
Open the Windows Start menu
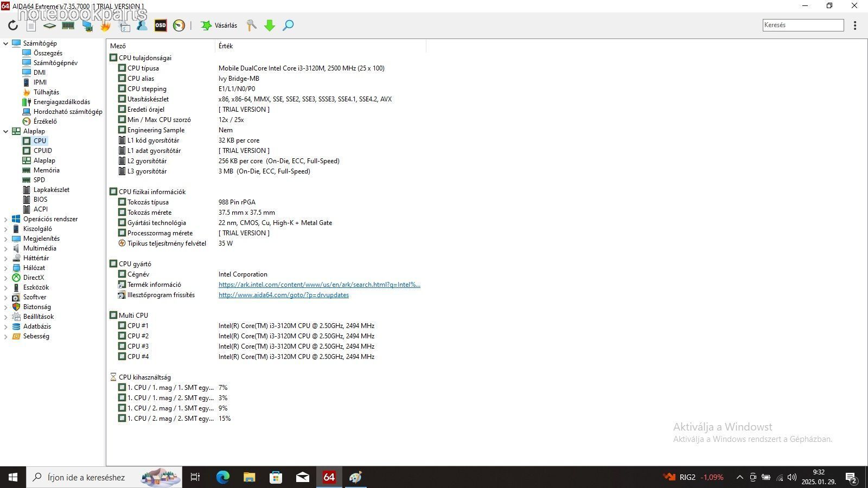pos(13,477)
